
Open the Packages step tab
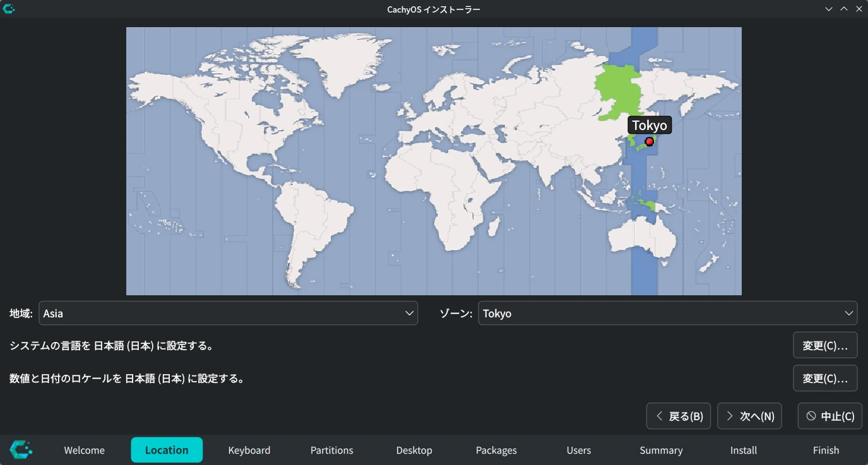pyautogui.click(x=496, y=450)
